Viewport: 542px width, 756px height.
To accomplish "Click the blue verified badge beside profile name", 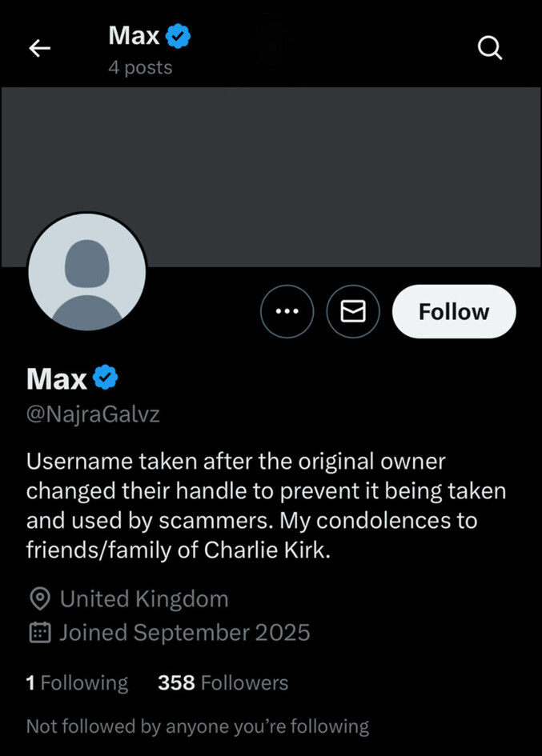I will coord(106,378).
